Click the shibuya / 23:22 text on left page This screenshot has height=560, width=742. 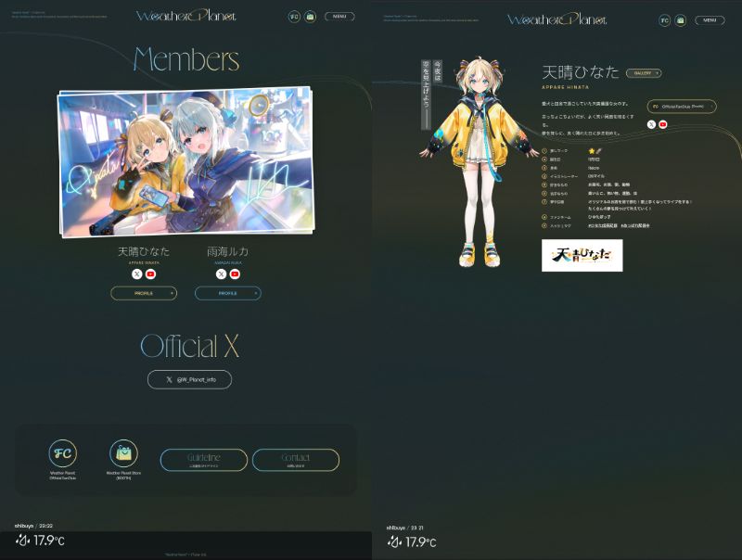point(33,526)
